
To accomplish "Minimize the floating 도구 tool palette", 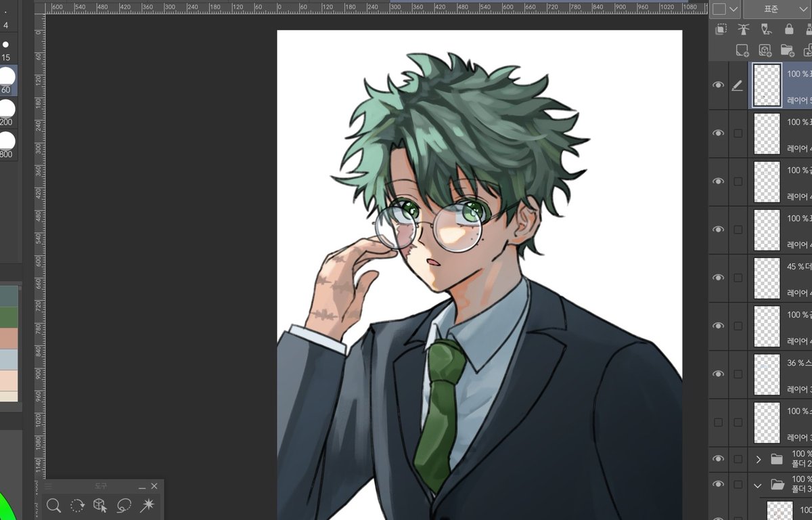I will (x=142, y=486).
